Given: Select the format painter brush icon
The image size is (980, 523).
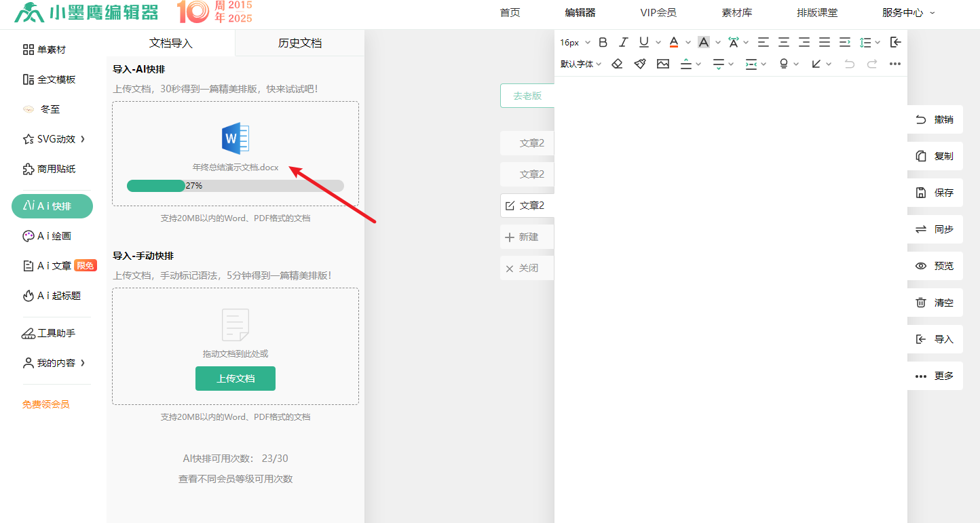Looking at the screenshot, I should coord(640,64).
